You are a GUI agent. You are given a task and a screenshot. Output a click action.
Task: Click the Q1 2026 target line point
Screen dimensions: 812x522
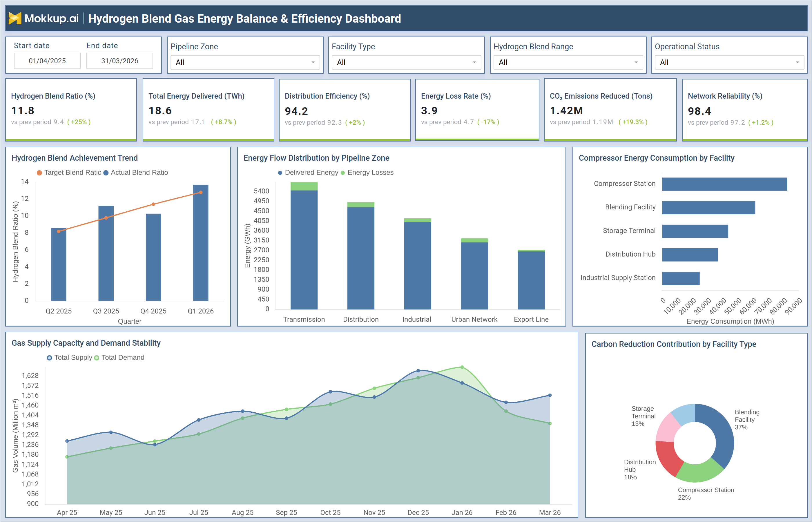coord(201,192)
